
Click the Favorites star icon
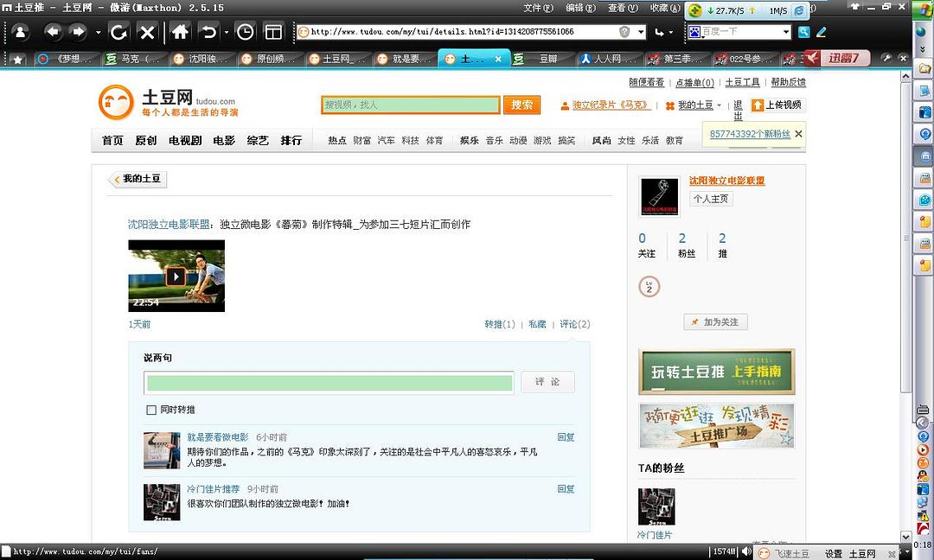point(17,59)
